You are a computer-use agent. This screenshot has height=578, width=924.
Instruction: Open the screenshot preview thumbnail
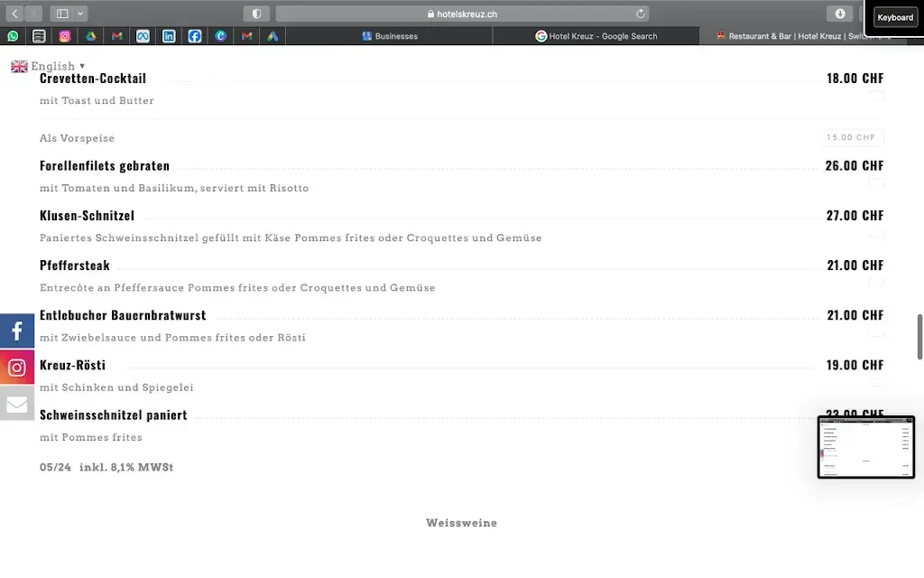coord(865,447)
